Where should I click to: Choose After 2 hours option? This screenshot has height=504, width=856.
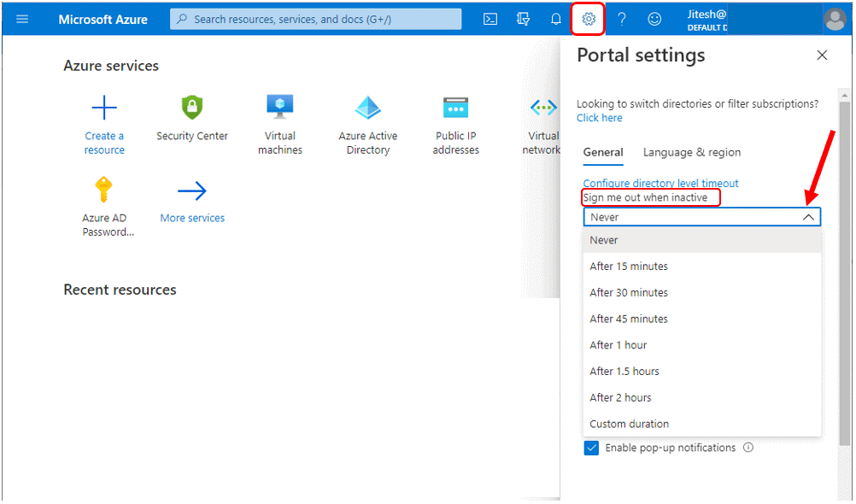[x=702, y=397]
